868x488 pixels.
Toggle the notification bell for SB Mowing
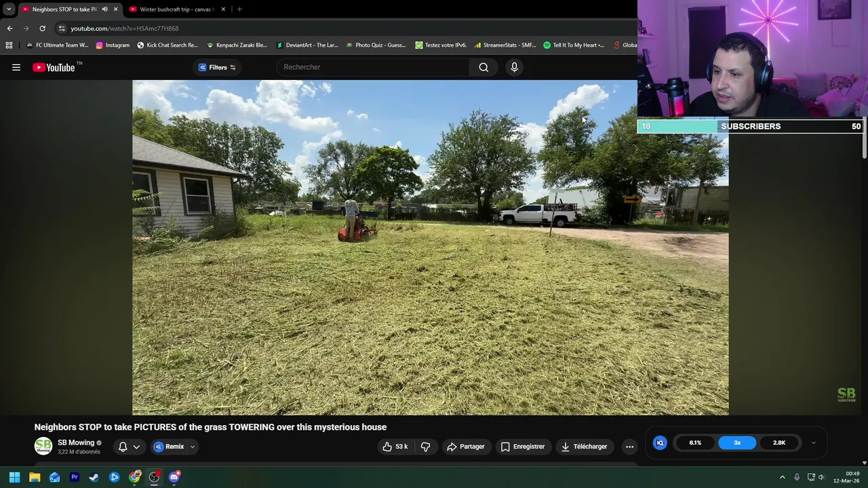point(123,447)
